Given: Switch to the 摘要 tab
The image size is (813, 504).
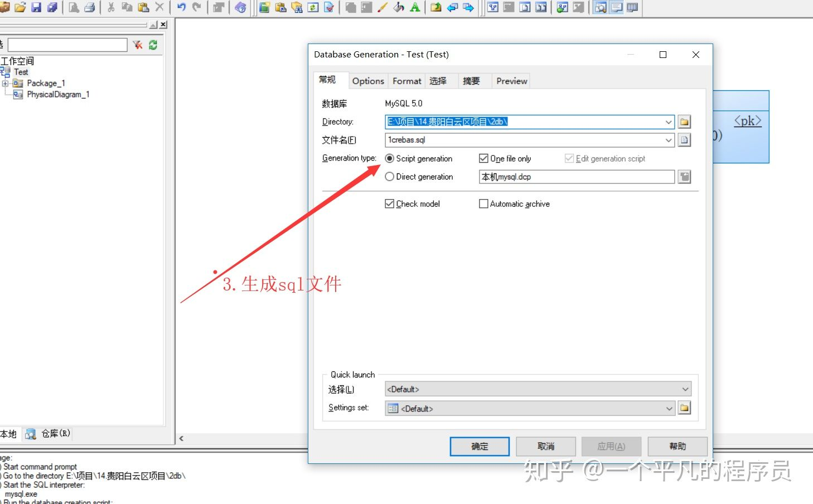Looking at the screenshot, I should tap(471, 81).
